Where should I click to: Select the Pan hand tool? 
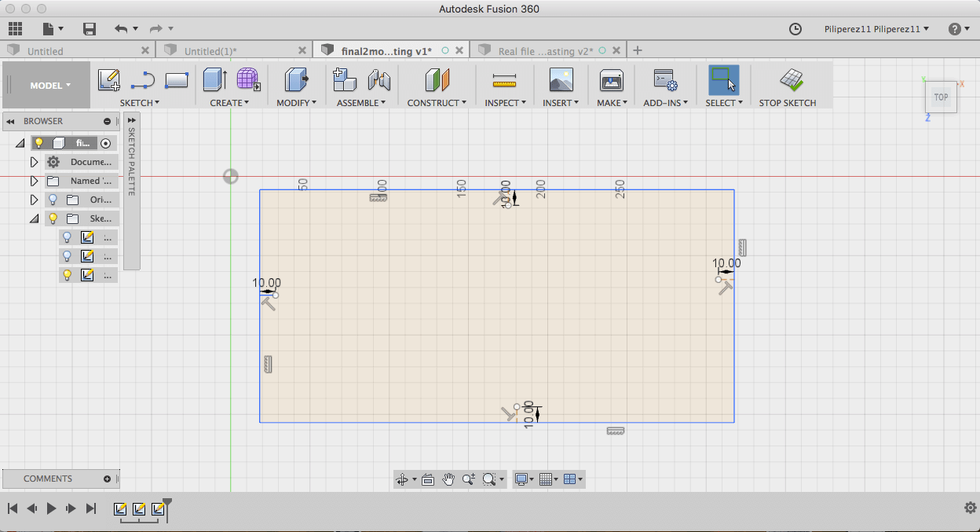coord(448,479)
